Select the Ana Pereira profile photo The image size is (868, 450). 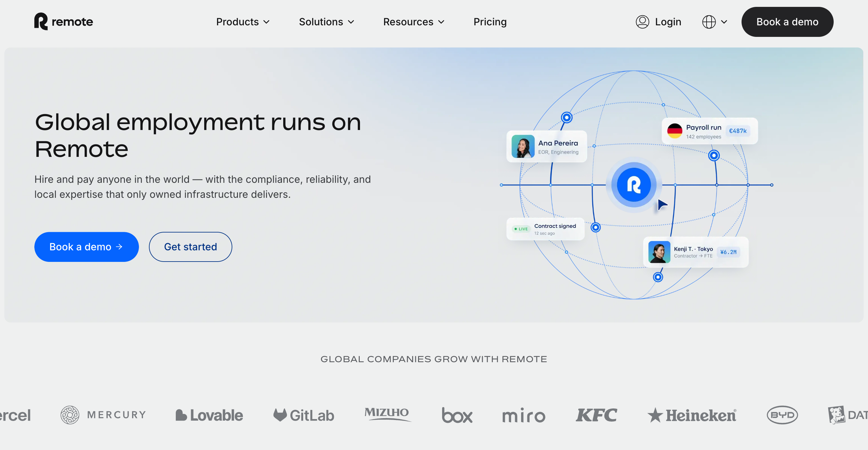pyautogui.click(x=523, y=146)
